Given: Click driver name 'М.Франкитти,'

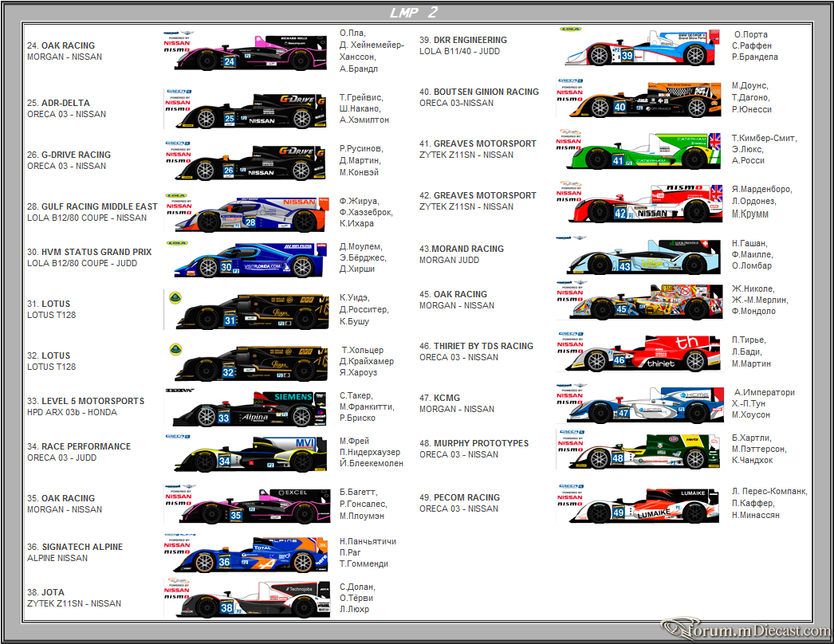Looking at the screenshot, I should 367,406.
